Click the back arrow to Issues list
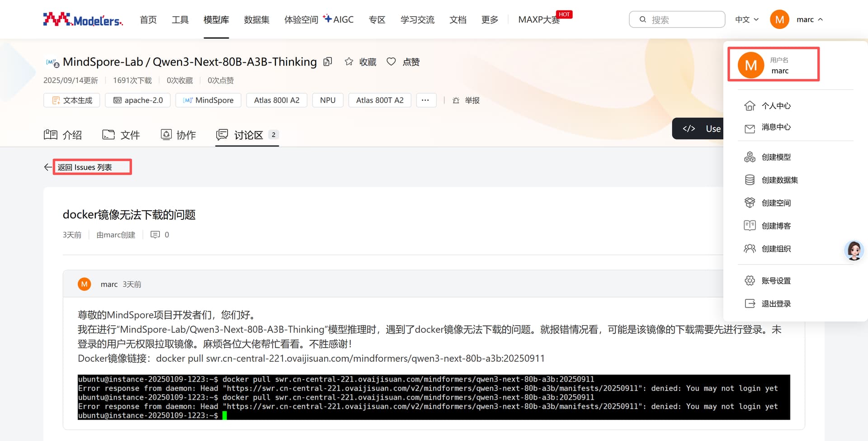This screenshot has width=868, height=441. 48,167
